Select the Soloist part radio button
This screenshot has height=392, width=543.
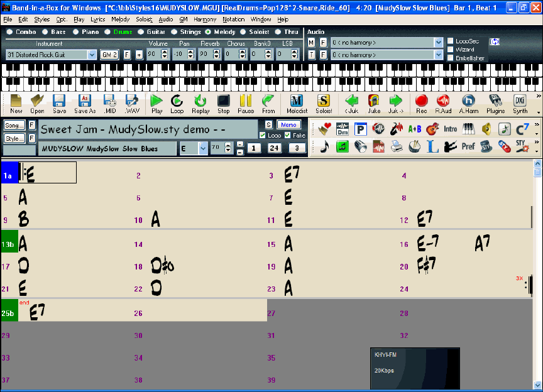click(243, 32)
